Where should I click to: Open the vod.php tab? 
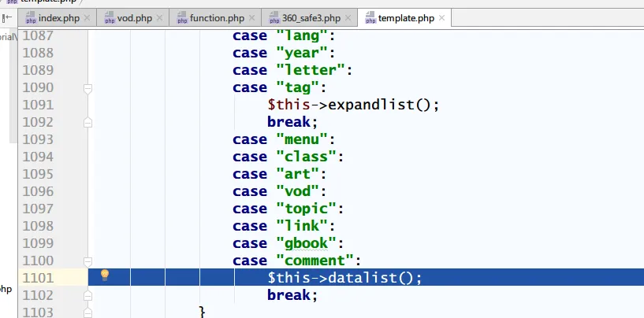[134, 17]
